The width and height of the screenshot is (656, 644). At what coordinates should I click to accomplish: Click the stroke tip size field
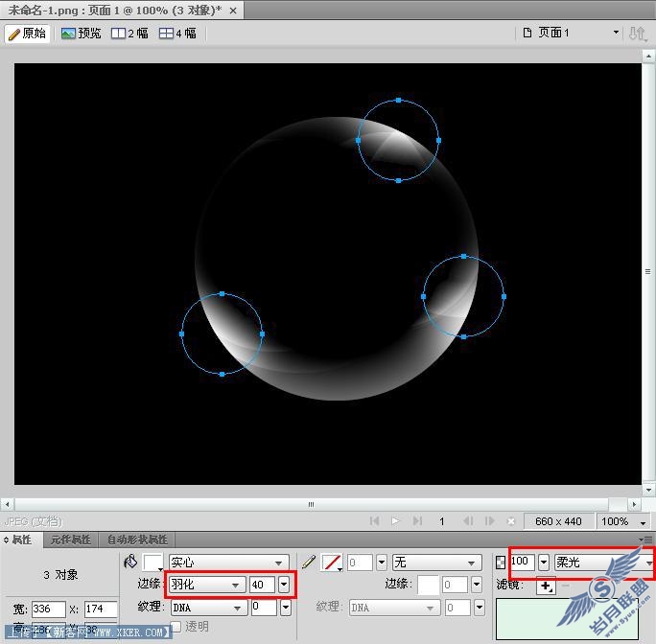coord(361,563)
